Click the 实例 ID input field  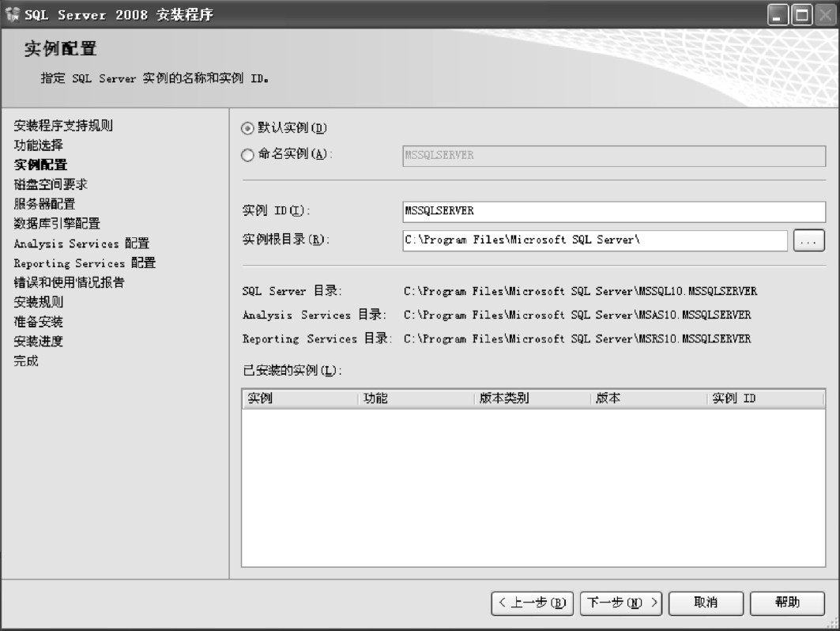(x=614, y=211)
